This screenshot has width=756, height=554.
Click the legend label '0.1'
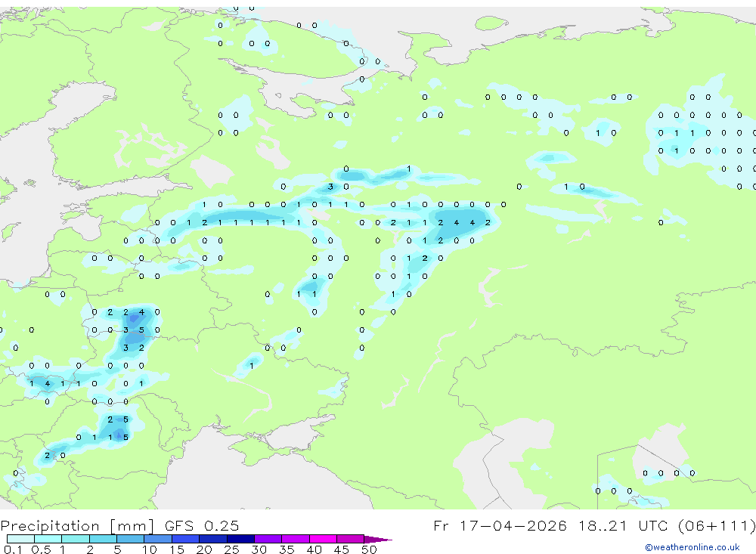click(x=13, y=549)
